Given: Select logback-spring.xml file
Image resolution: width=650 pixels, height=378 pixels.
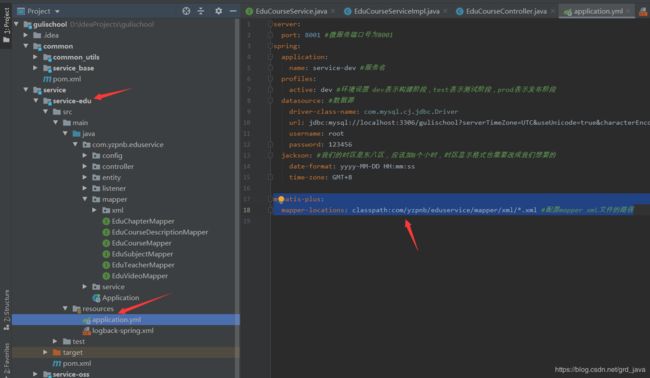Looking at the screenshot, I should click(118, 331).
